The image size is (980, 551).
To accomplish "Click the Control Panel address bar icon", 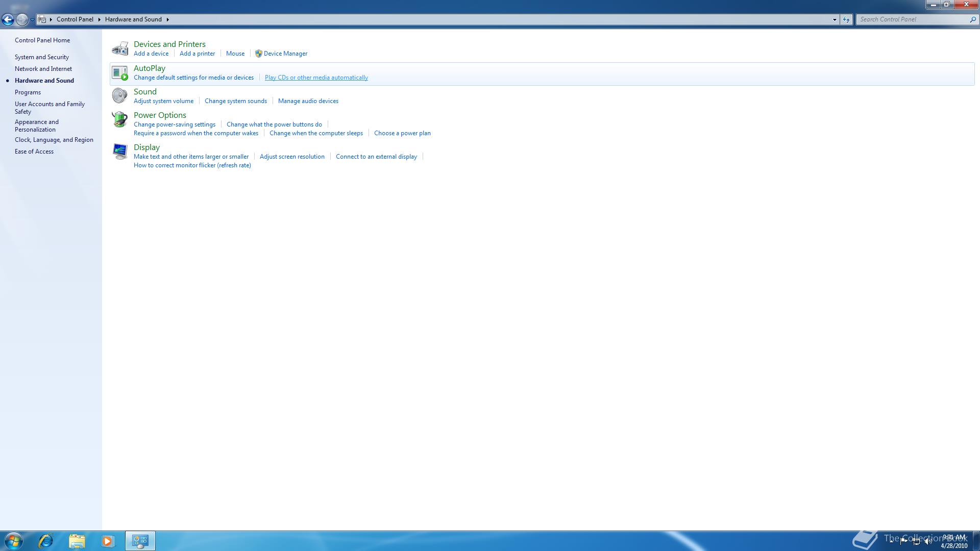I will [x=42, y=19].
